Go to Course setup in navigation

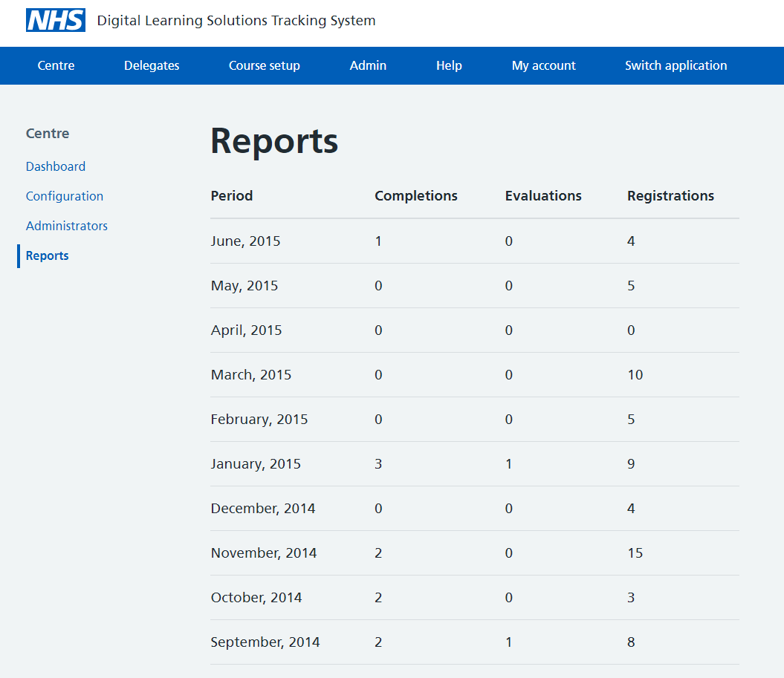(x=264, y=65)
